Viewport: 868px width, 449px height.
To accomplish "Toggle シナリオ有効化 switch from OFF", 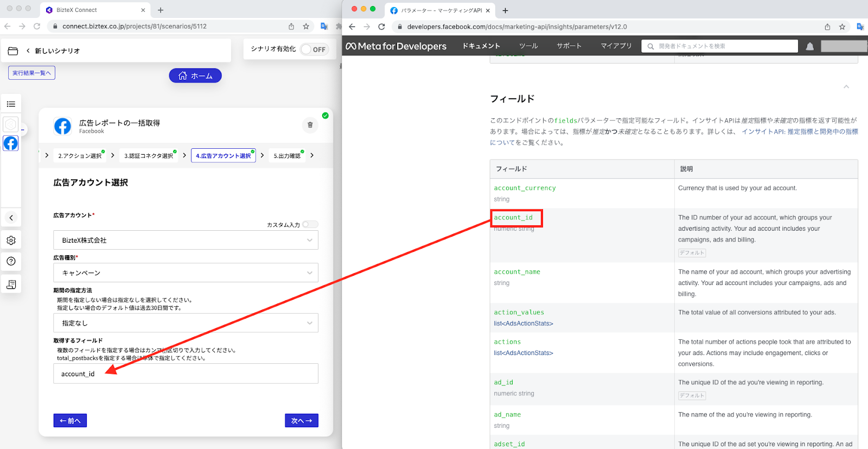I will point(314,49).
